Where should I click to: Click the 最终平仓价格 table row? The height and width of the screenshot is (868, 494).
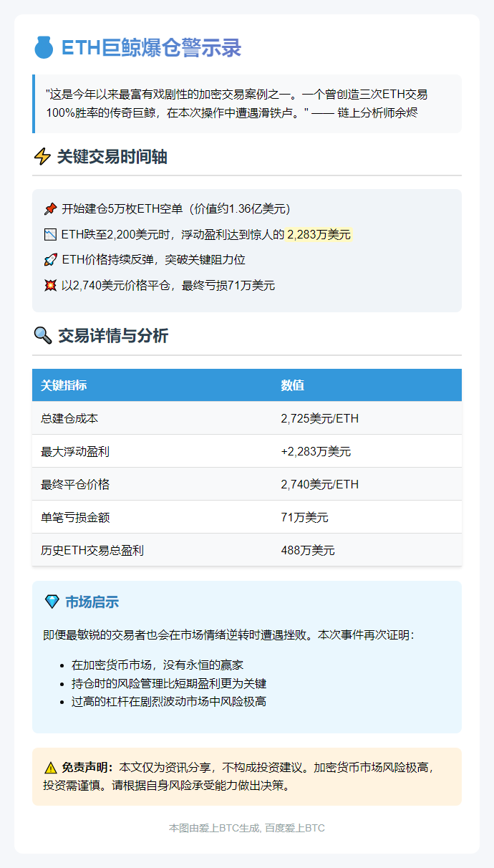coord(246,484)
